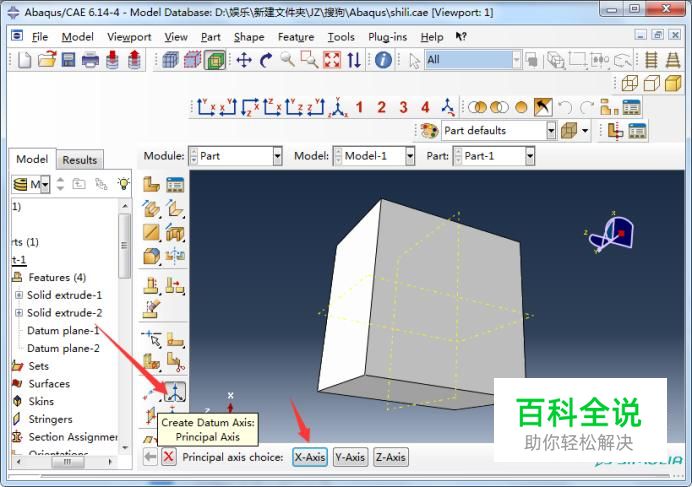Apply saved view number 2

pyautogui.click(x=381, y=107)
